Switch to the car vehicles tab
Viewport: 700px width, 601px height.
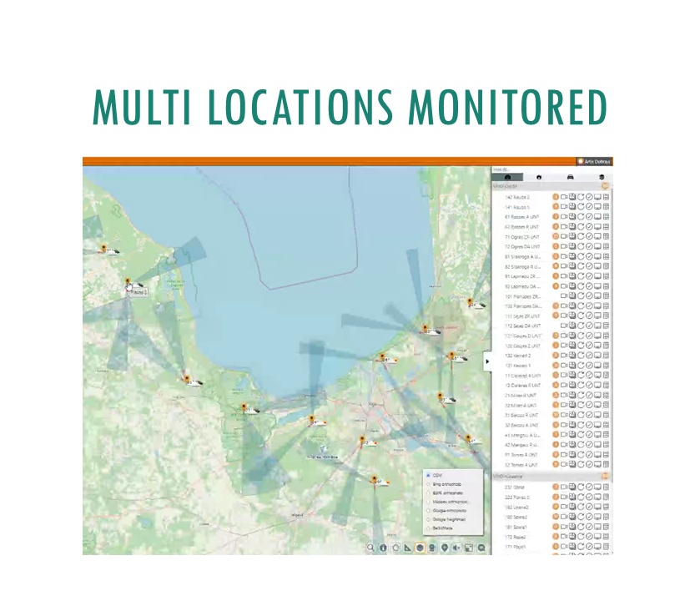coord(570,177)
